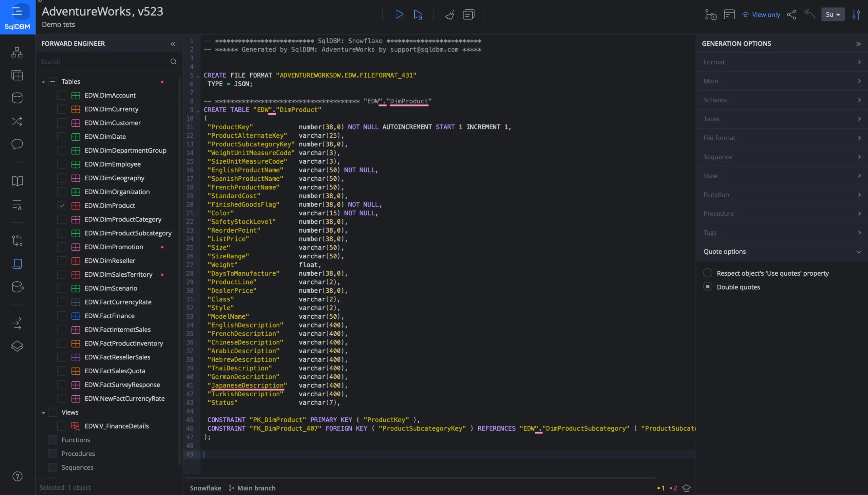Expand the Schema options section
Image resolution: width=868 pixels, height=495 pixels.
(781, 100)
